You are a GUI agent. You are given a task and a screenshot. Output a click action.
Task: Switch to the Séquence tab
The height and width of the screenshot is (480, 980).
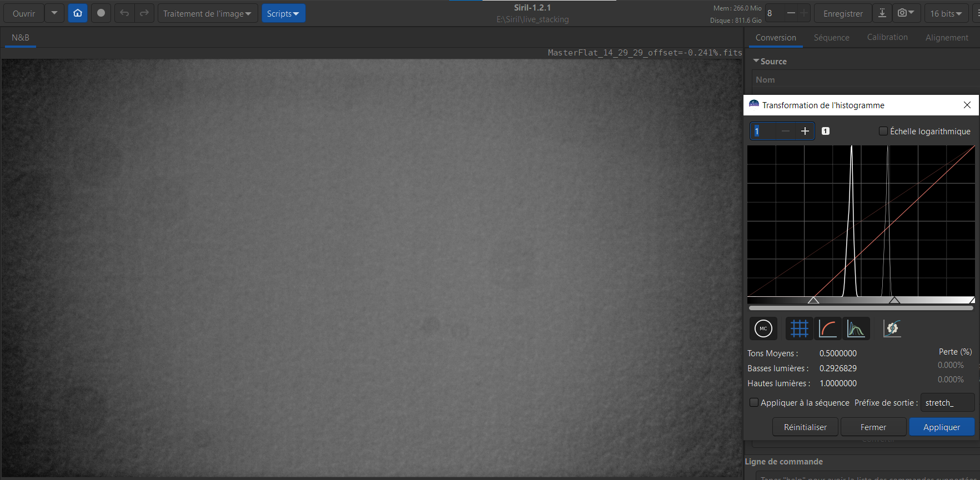click(832, 37)
